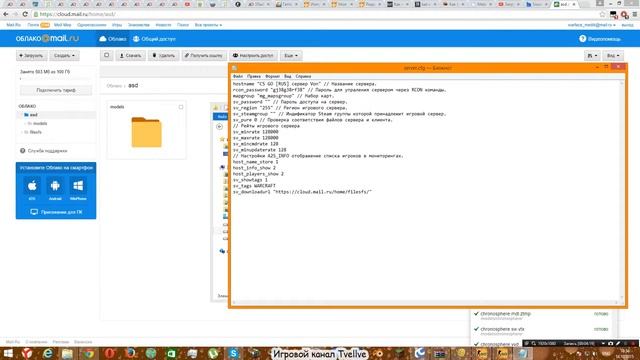640x360 pixels.
Task: Open Служба поддержки support link
Action: [44, 151]
